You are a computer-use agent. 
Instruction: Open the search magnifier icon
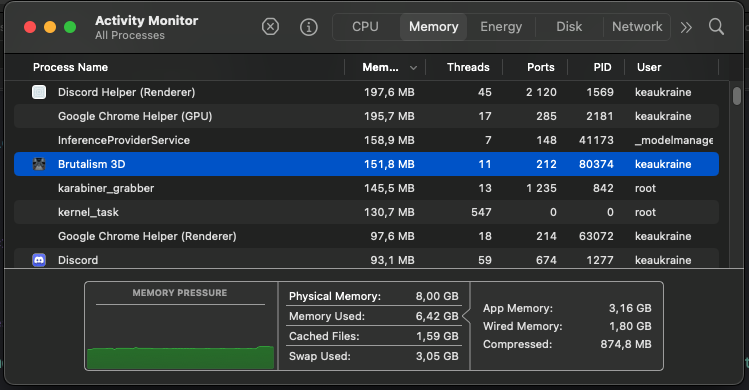716,27
